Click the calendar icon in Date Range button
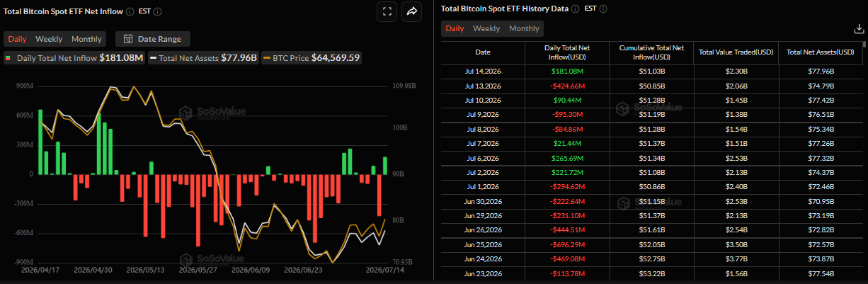Screen dimensions: 868x284 [129, 39]
